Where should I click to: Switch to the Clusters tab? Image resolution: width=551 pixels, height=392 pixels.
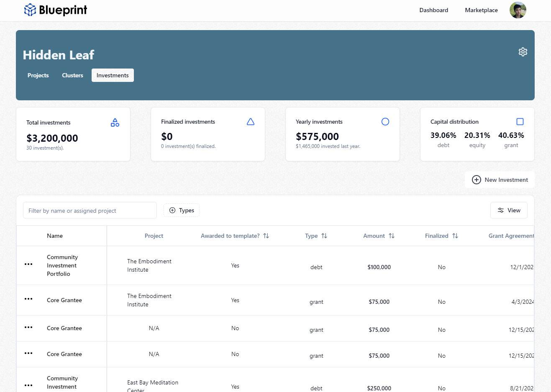coord(72,75)
